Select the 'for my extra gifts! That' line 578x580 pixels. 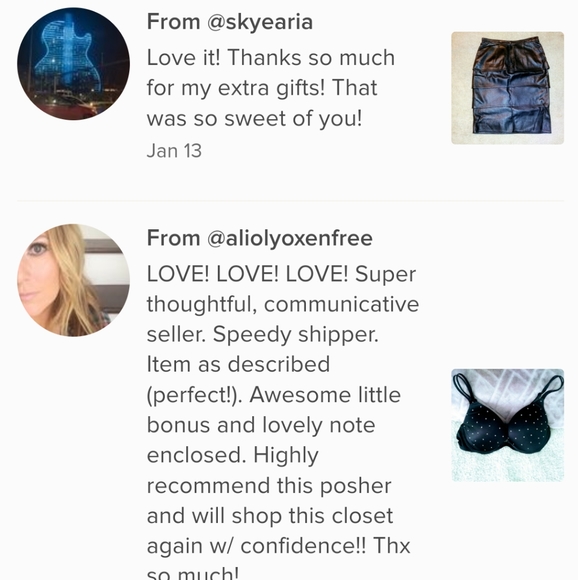[x=262, y=88]
